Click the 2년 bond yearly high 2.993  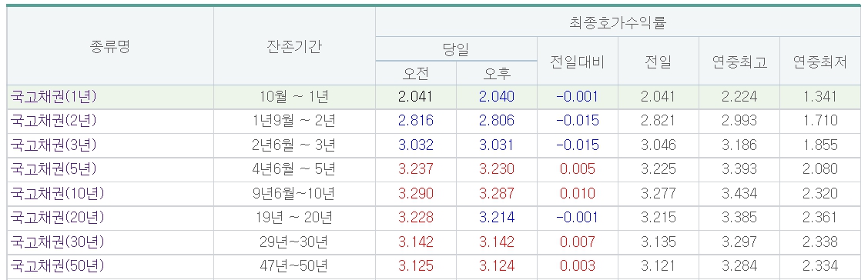739,120
